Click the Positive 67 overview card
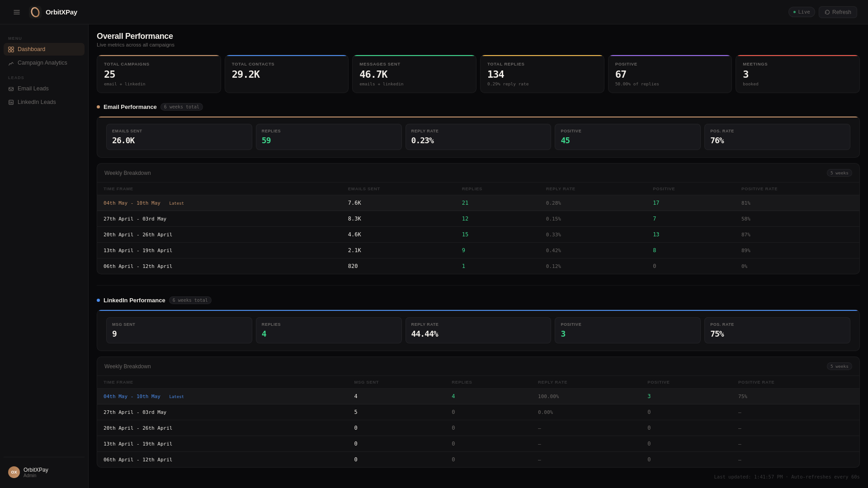Screen dimensions: 868x488 670,74
